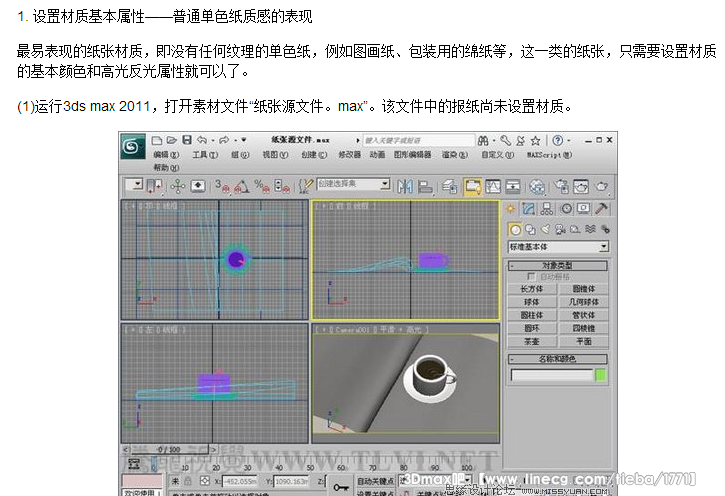Click the 长方体 box button

point(532,289)
